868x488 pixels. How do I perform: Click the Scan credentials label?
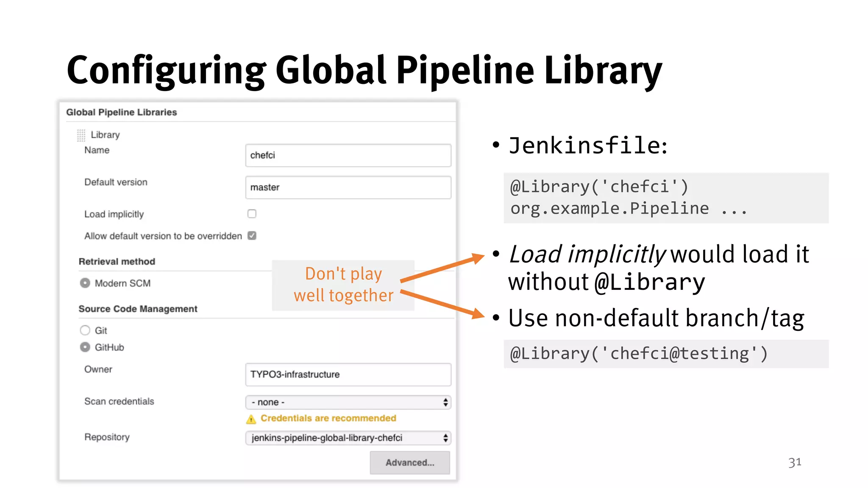(119, 401)
